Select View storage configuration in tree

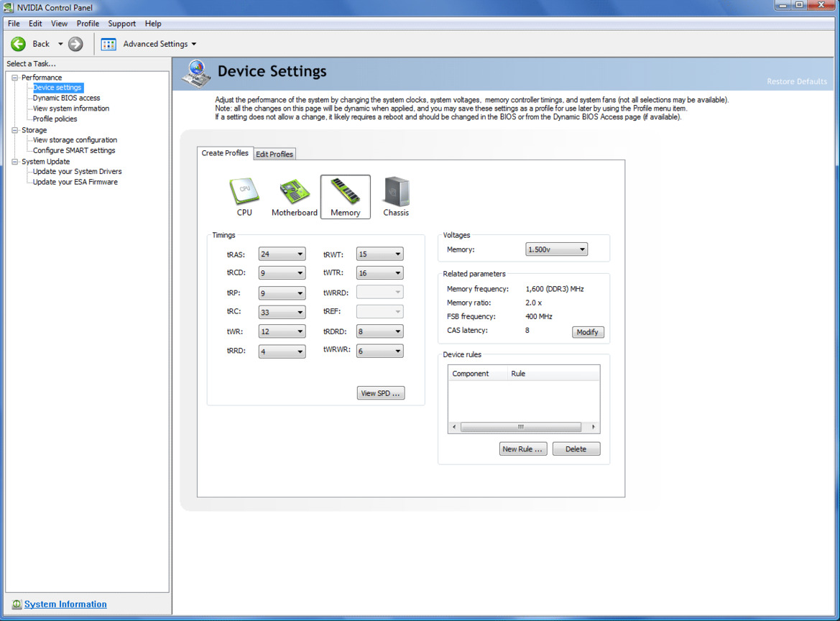(x=75, y=140)
